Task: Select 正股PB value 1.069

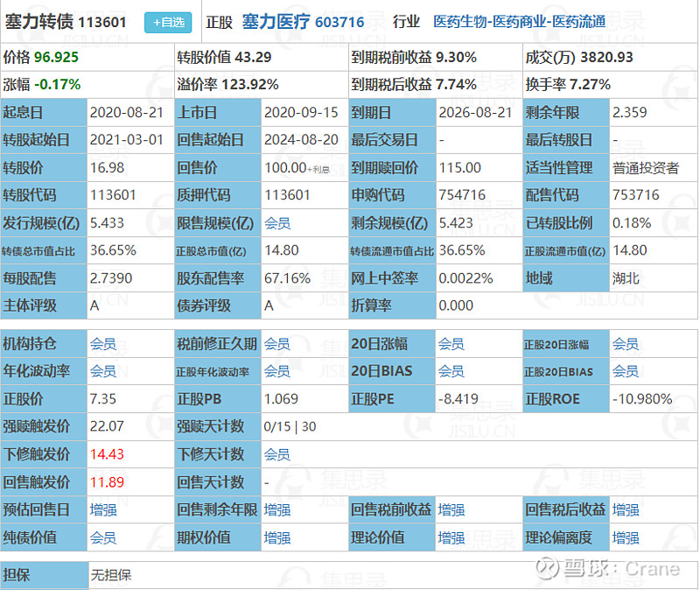Action: [x=281, y=399]
